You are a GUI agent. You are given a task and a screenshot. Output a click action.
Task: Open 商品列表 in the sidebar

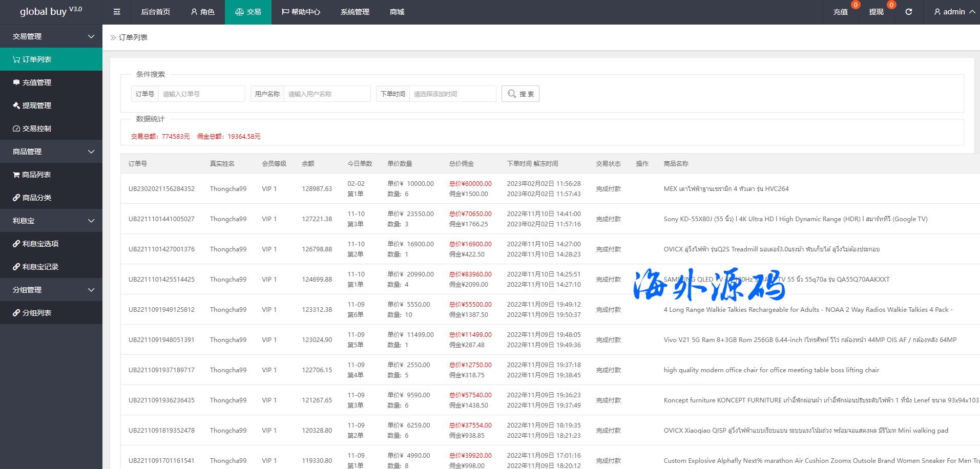pyautogui.click(x=36, y=175)
